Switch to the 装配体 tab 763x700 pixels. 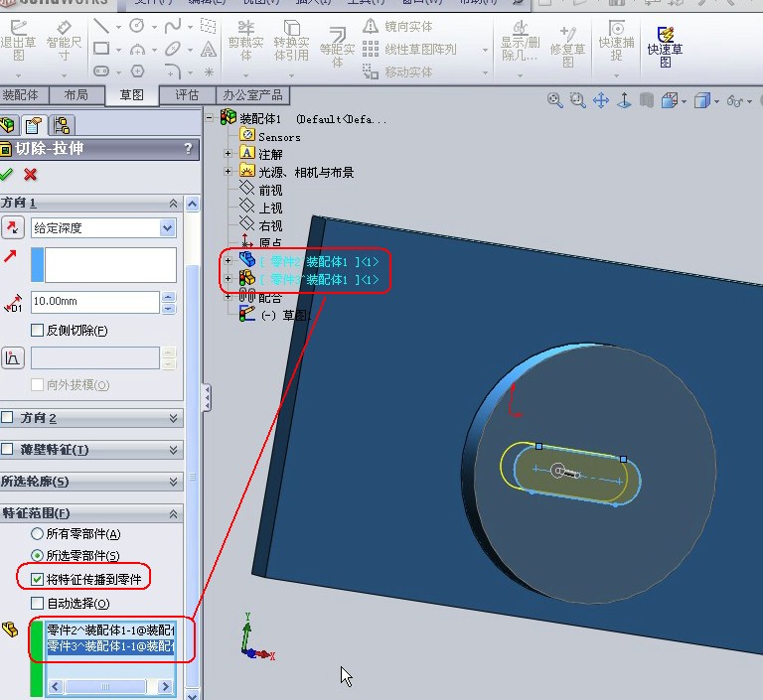(24, 95)
